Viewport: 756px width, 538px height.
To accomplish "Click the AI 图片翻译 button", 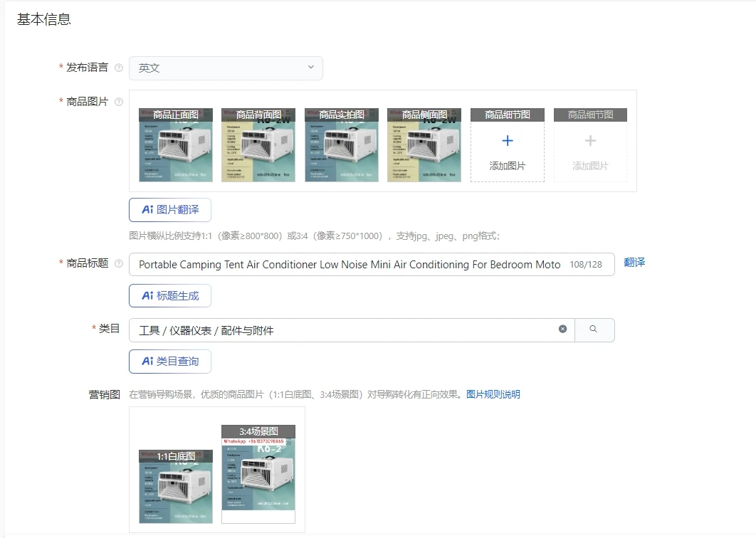I will tap(170, 210).
